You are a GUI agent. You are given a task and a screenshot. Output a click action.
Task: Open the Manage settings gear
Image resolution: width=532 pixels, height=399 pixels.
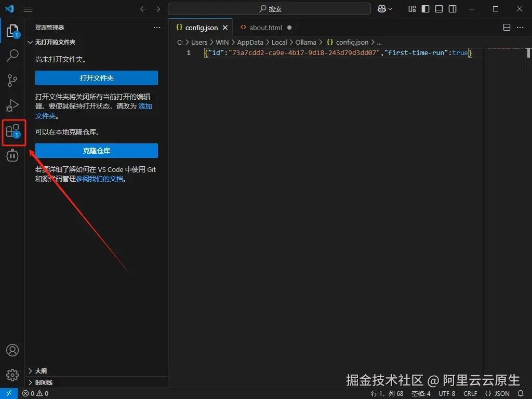[x=12, y=375]
